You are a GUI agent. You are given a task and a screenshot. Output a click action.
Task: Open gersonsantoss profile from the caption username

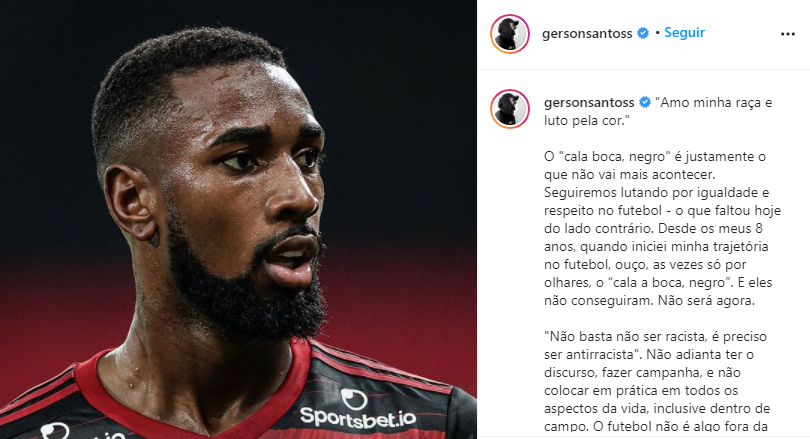[589, 102]
